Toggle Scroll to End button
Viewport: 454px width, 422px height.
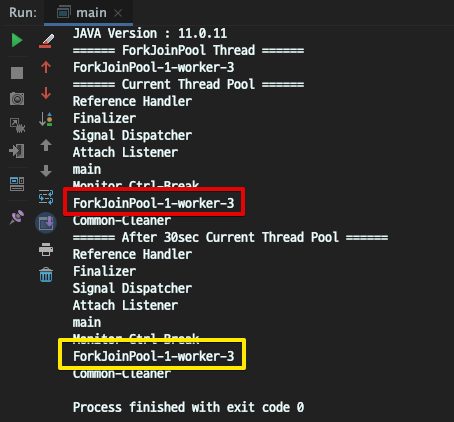pos(46,223)
